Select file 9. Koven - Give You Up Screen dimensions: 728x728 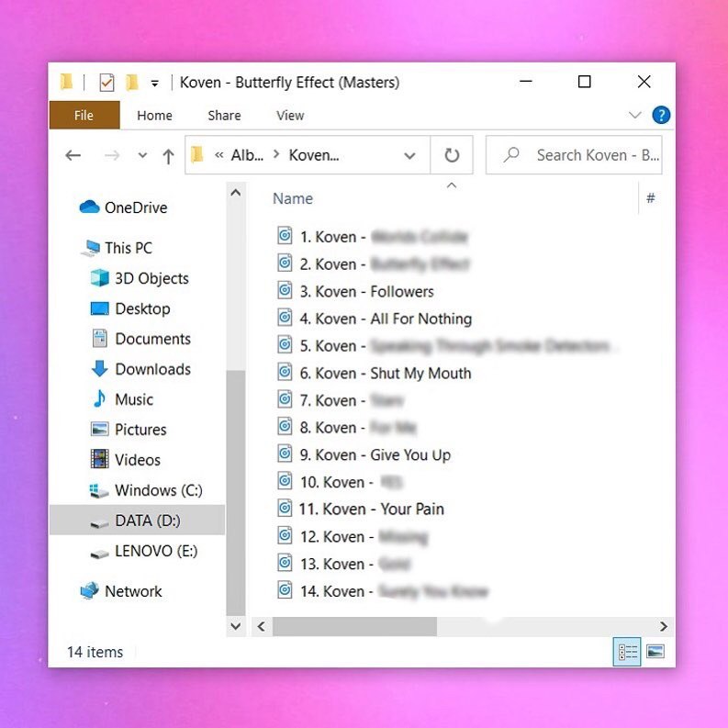[364, 454]
